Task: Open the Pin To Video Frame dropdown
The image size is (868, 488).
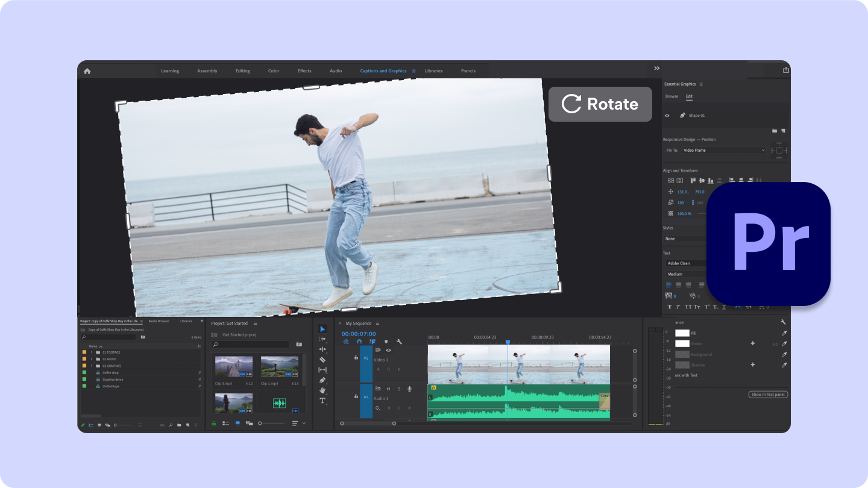Action: tap(723, 150)
